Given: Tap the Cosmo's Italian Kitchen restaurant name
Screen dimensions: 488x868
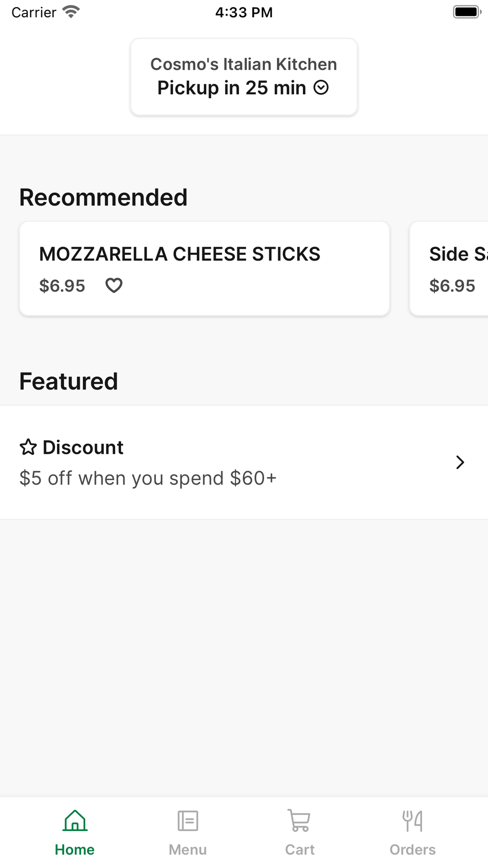Looking at the screenshot, I should pos(244,64).
